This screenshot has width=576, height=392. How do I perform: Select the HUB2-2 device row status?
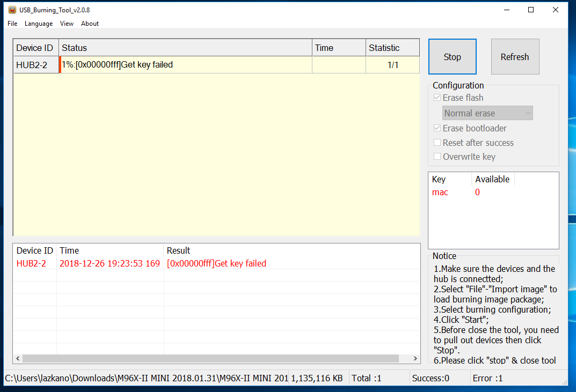[185, 65]
